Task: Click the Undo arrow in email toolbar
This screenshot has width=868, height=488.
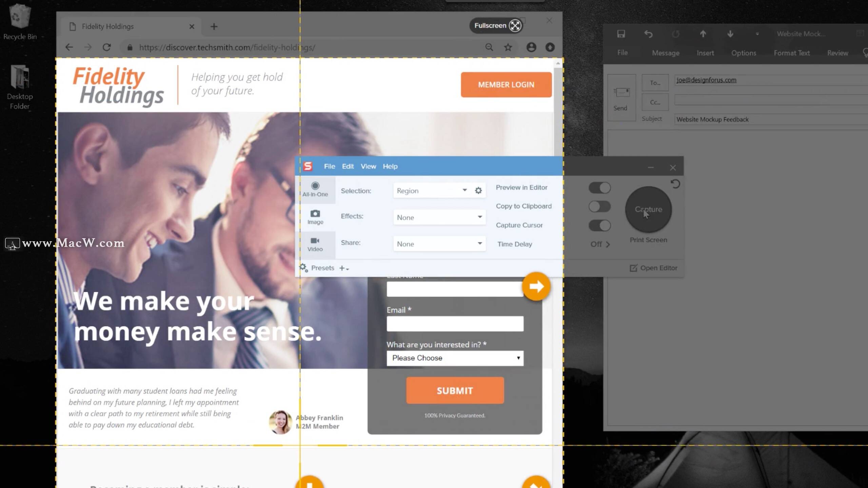Action: 649,34
